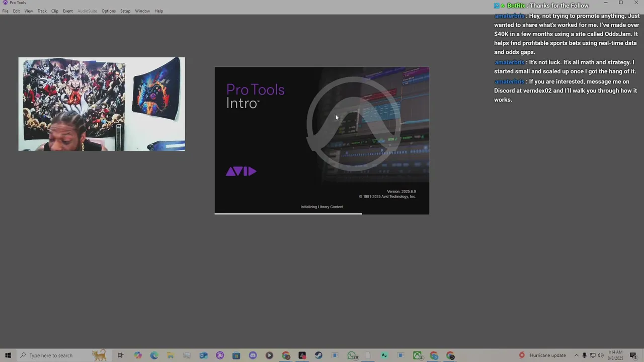This screenshot has height=362, width=644.
Task: Show hidden system tray icons
Action: click(x=577, y=355)
